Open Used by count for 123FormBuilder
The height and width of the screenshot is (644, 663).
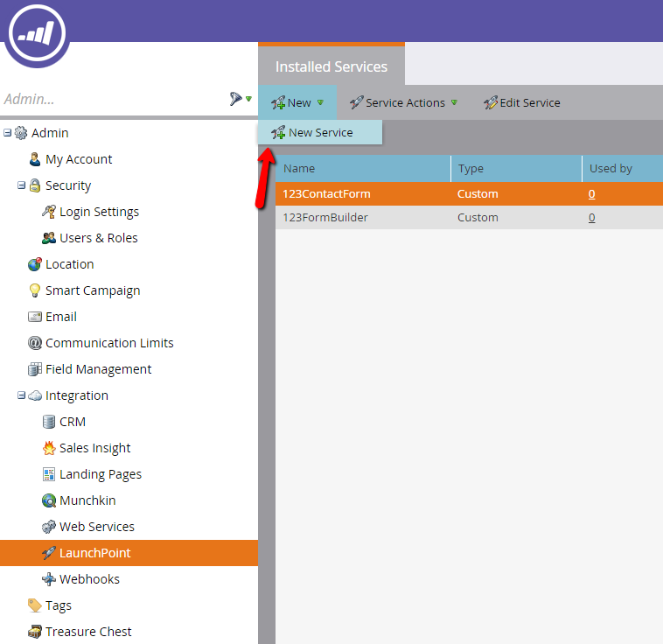point(591,218)
